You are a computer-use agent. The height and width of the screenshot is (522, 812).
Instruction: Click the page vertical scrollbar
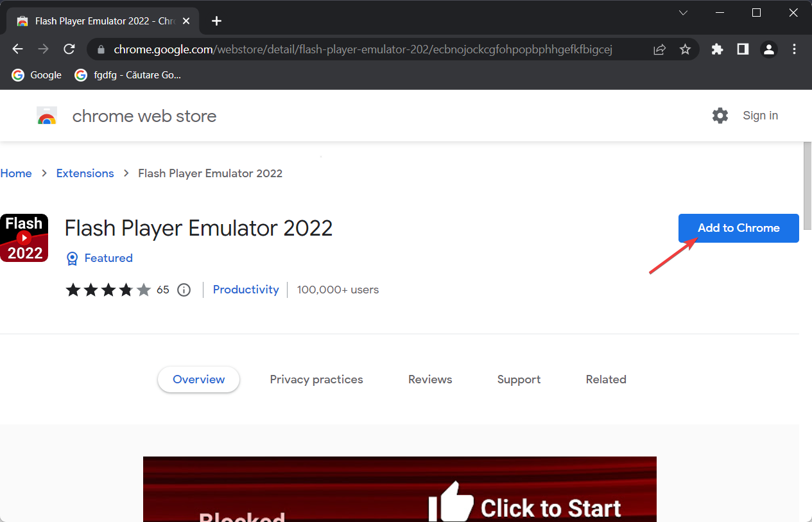808,185
